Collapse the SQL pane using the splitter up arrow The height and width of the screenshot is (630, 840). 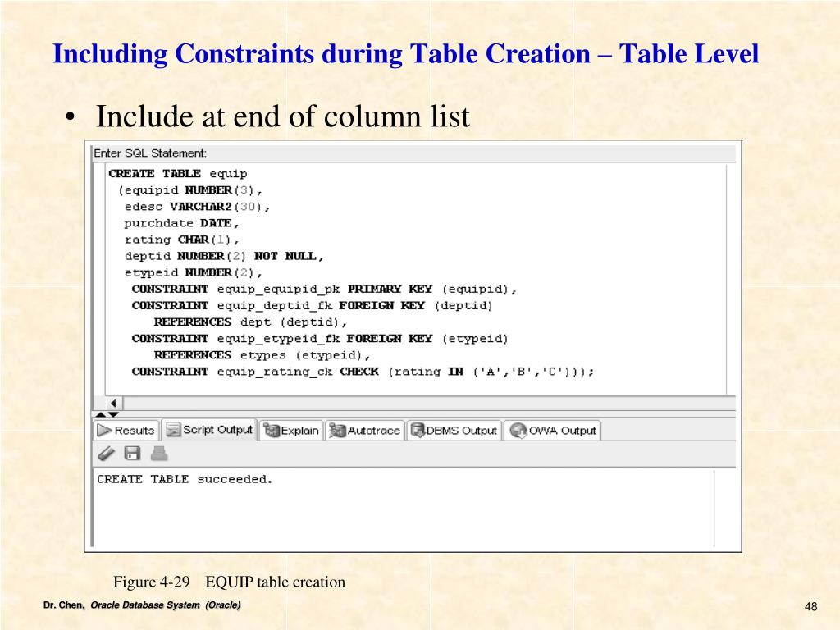point(101,414)
